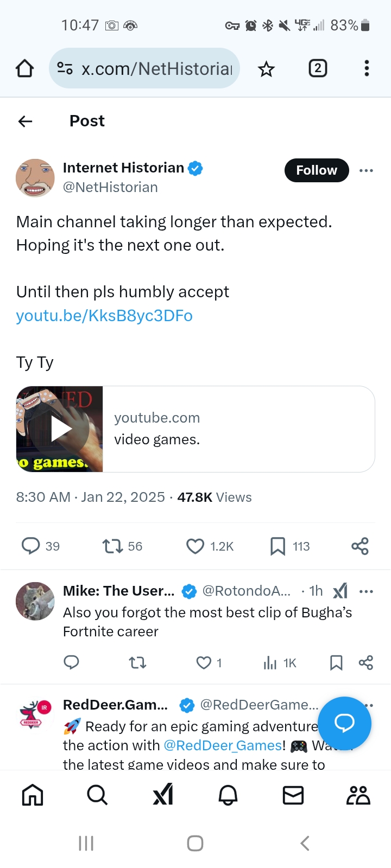The image size is (391, 868).
Task: Tap the back arrow beside Post
Action: 26,121
